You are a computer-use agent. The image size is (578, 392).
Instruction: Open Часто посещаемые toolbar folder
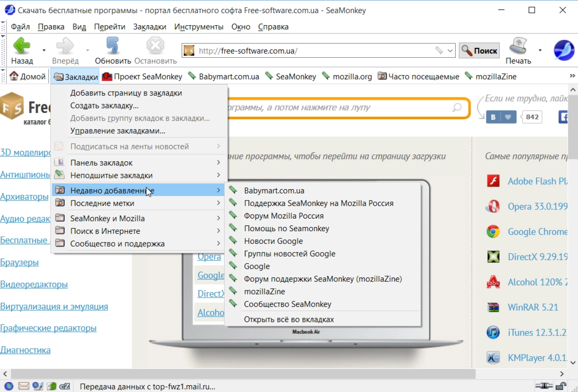(x=418, y=76)
